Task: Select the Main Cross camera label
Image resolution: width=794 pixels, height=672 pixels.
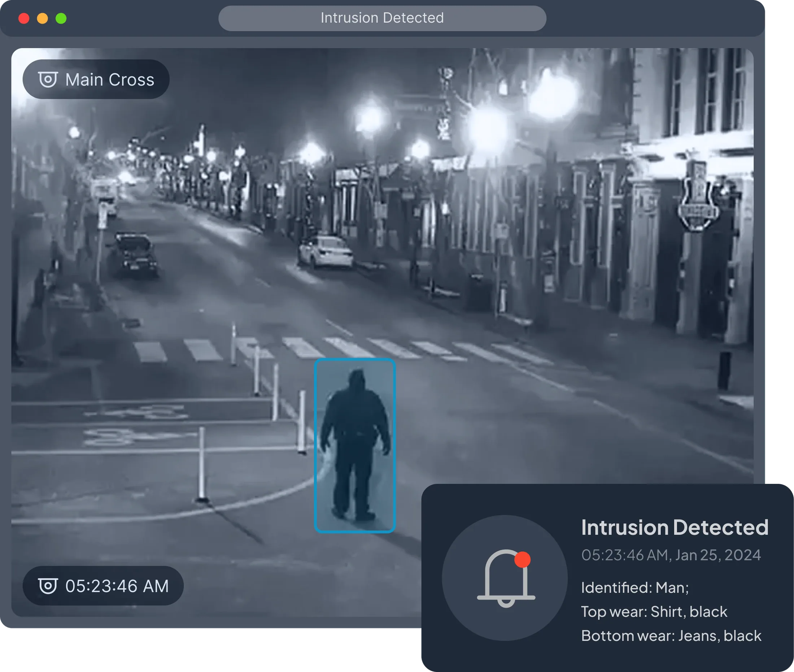Action: tap(96, 79)
